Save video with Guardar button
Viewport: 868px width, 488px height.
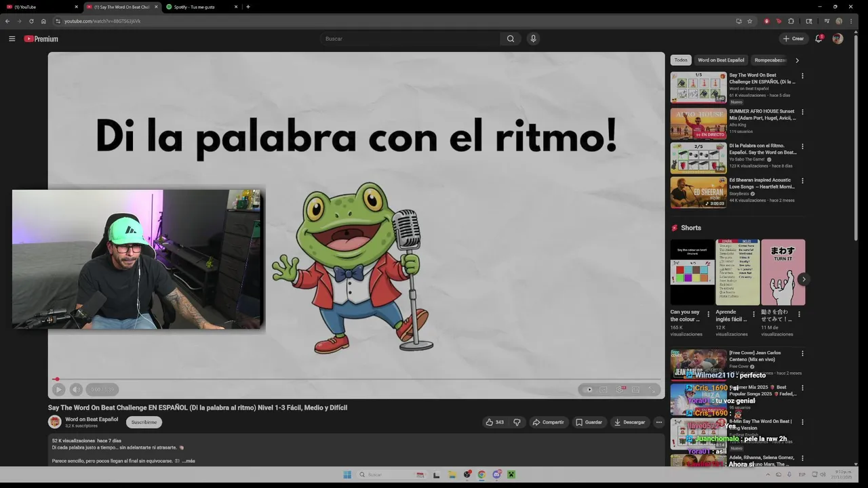589,422
